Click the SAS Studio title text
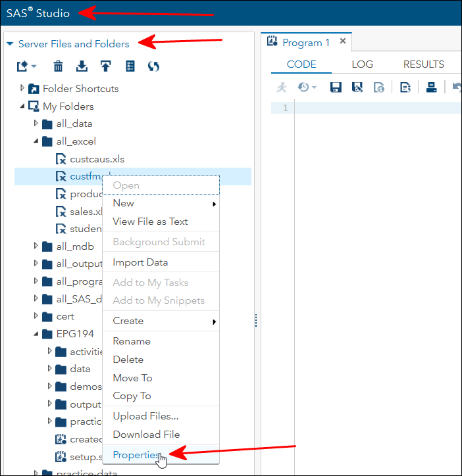Screen dimensions: 462x476 pos(38,13)
